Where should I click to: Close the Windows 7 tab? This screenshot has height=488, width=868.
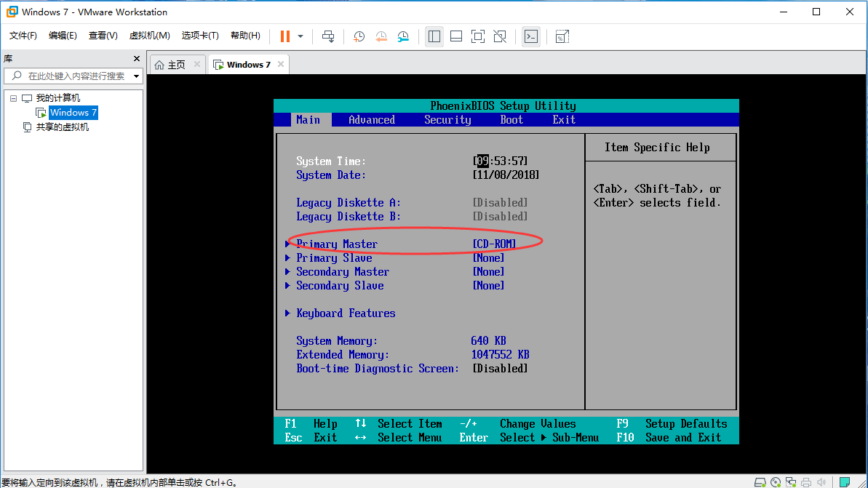click(282, 64)
